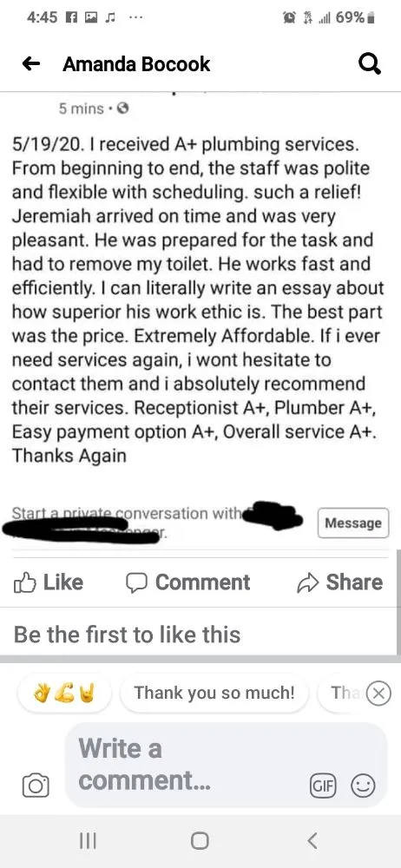
Task: Open the GIF picker
Action: coord(322,785)
